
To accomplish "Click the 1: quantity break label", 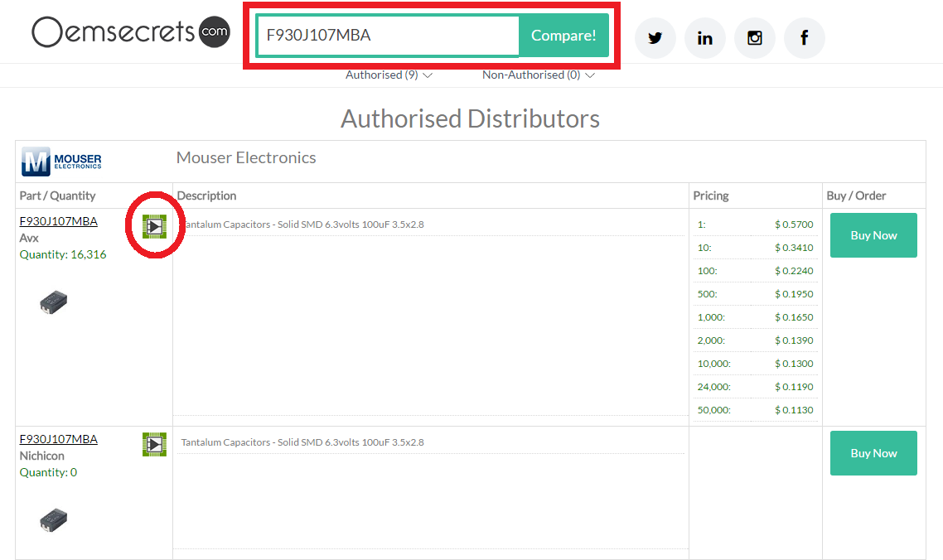I will 701,224.
